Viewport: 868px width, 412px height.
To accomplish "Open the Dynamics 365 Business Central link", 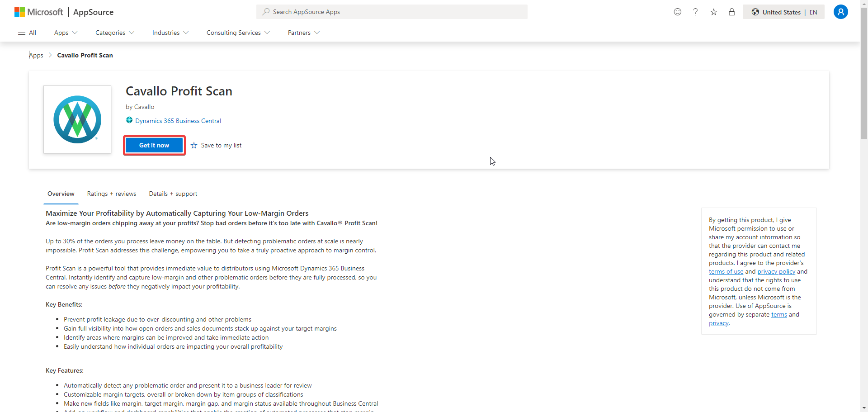I will 178,121.
